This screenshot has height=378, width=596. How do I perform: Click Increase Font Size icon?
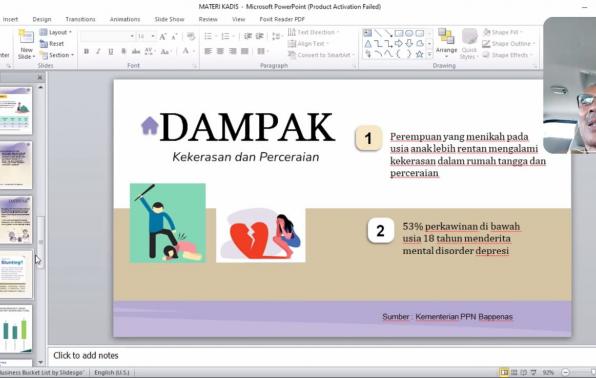point(163,37)
